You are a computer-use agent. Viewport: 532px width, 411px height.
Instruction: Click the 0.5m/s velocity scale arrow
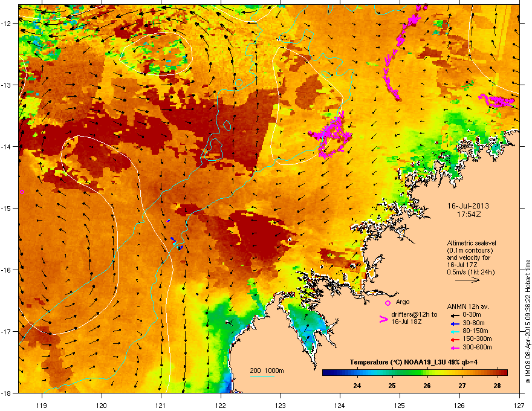point(467,280)
